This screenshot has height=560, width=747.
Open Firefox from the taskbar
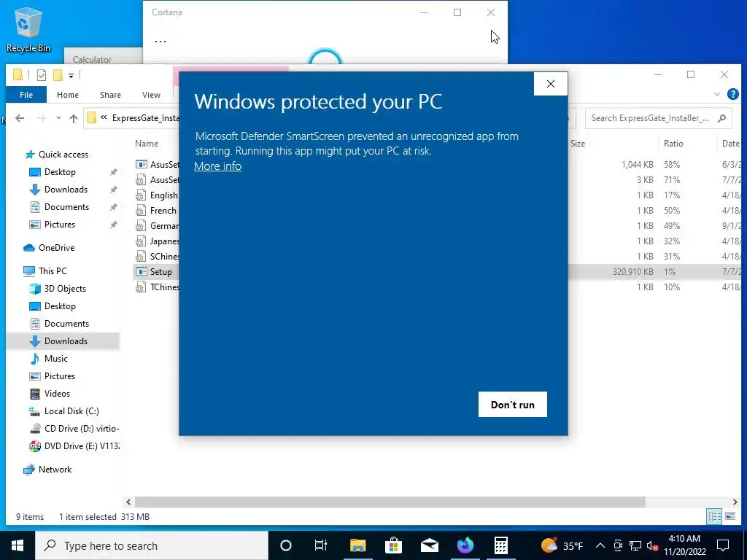(x=465, y=545)
